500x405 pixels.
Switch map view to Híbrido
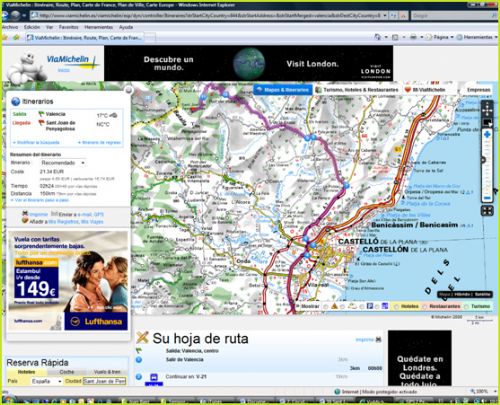click(x=462, y=294)
